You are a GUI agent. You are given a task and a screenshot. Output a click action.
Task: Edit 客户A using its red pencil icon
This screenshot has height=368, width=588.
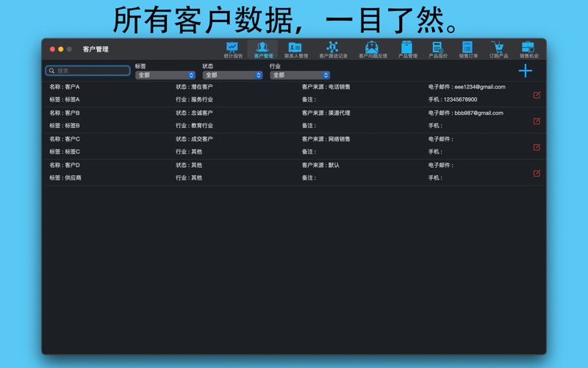(x=537, y=95)
